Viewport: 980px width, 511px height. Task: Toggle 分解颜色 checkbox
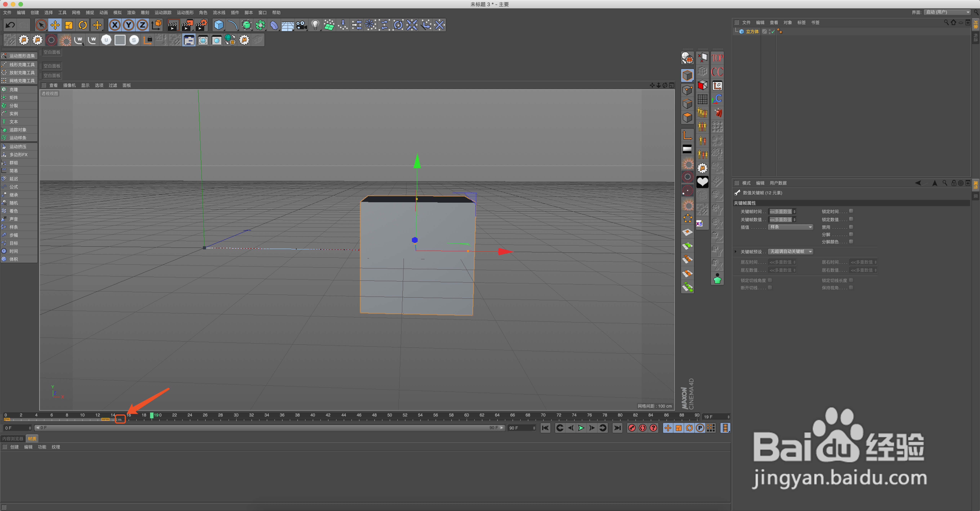tap(851, 241)
